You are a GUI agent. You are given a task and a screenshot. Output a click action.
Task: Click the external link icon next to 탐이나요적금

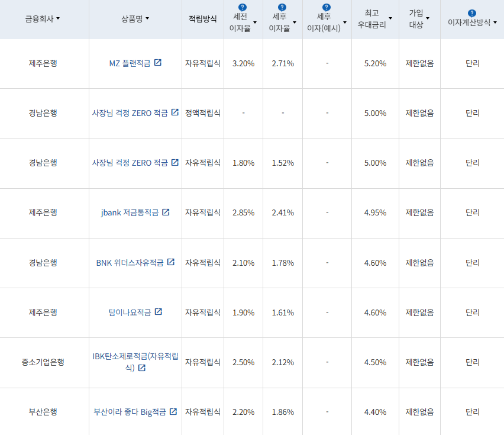(x=157, y=312)
